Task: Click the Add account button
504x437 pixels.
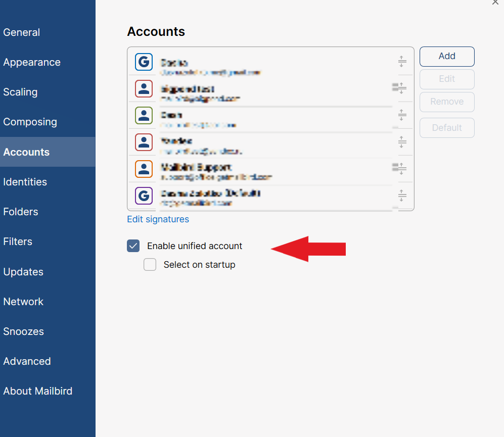Action: tap(447, 56)
